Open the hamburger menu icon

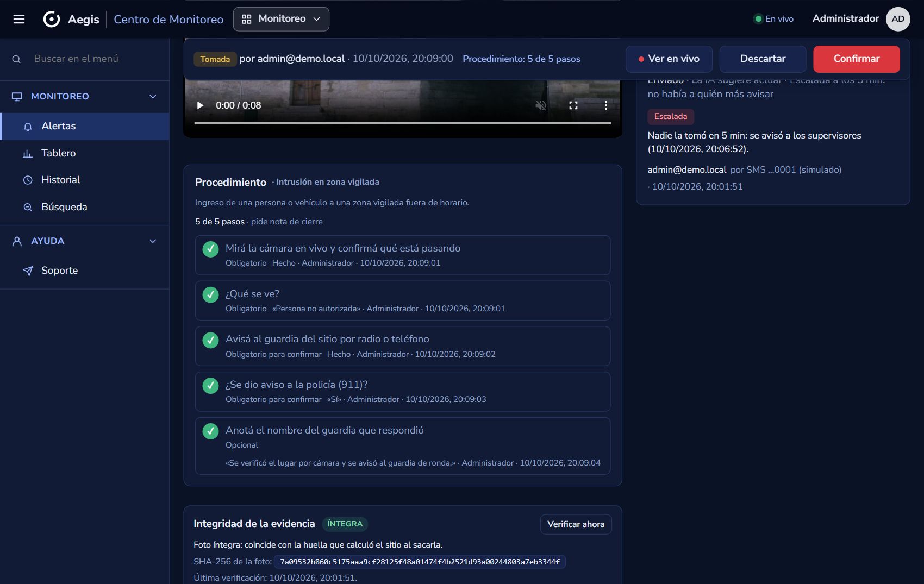pos(19,19)
